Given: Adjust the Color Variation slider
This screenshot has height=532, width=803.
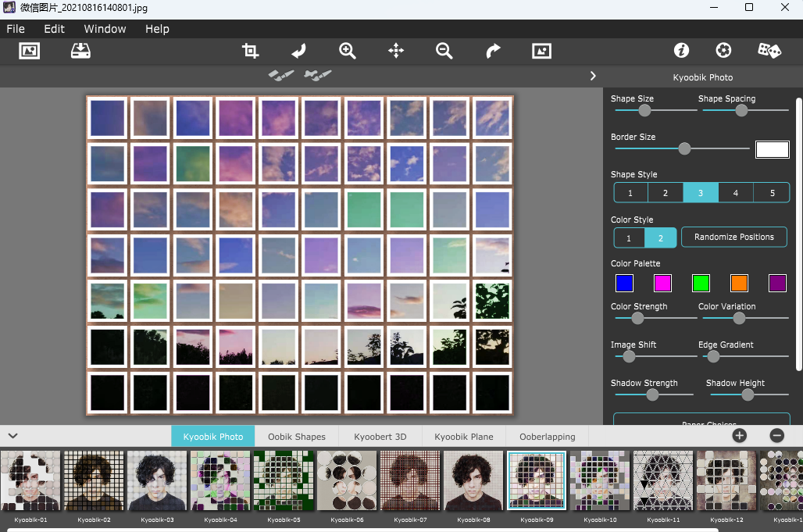Looking at the screenshot, I should point(739,318).
